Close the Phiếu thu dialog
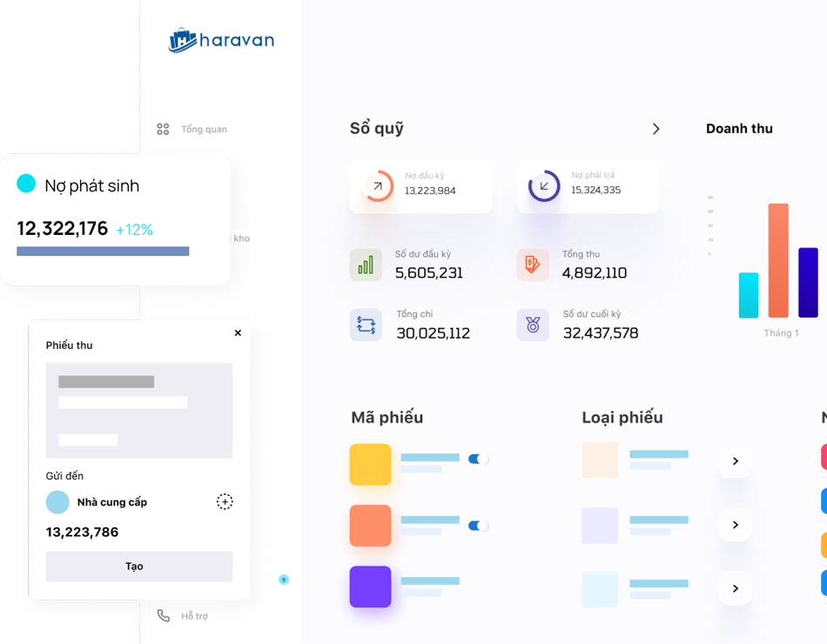The height and width of the screenshot is (644, 827). click(x=238, y=332)
